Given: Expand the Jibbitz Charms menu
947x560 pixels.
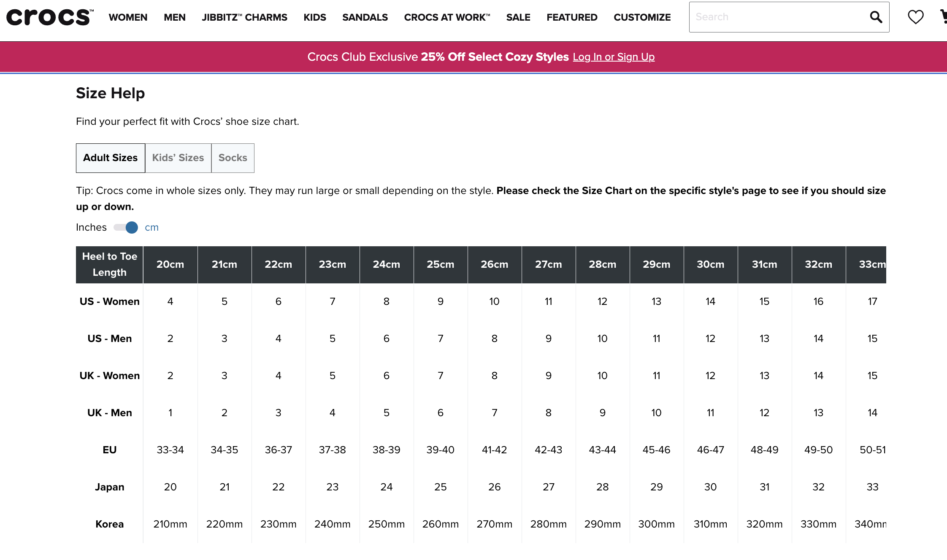Looking at the screenshot, I should 244,17.
